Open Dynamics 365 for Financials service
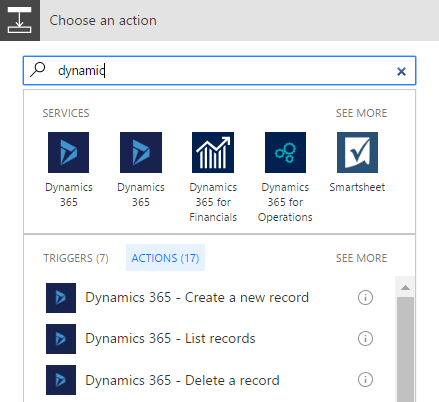 (x=213, y=152)
